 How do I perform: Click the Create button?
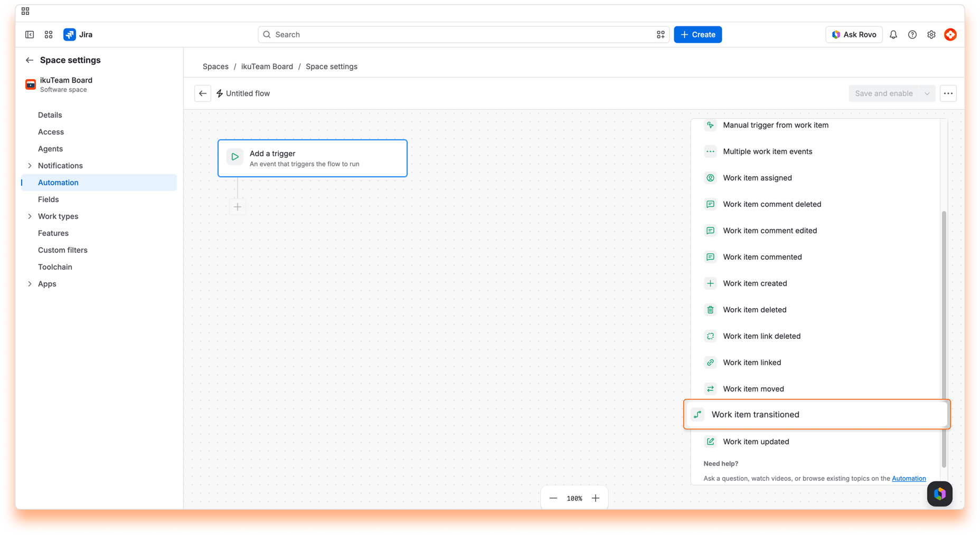click(698, 34)
